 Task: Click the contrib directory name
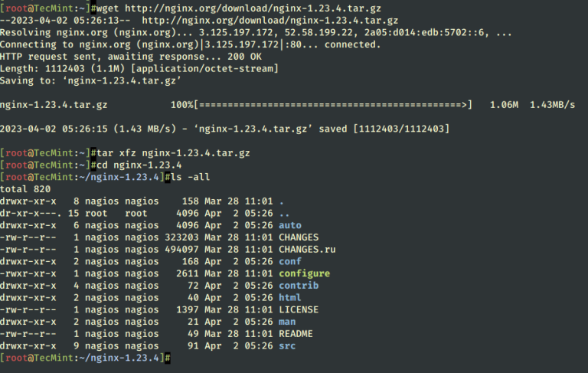pos(299,286)
